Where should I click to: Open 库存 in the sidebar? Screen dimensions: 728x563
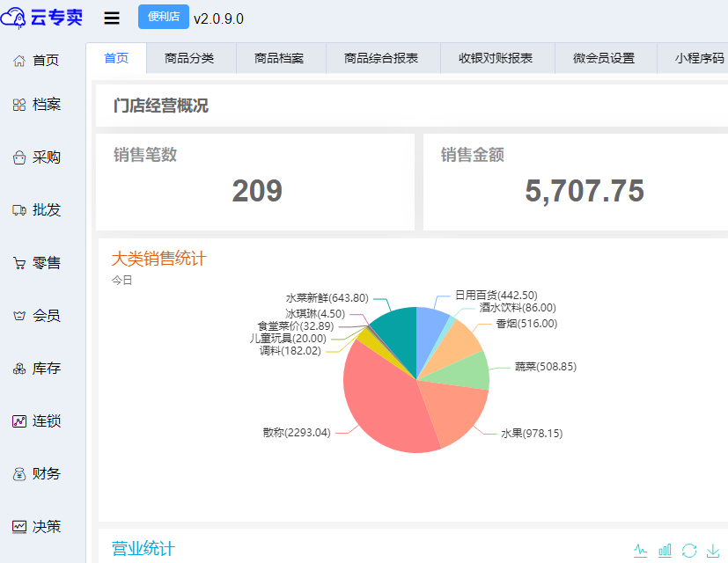pyautogui.click(x=37, y=369)
